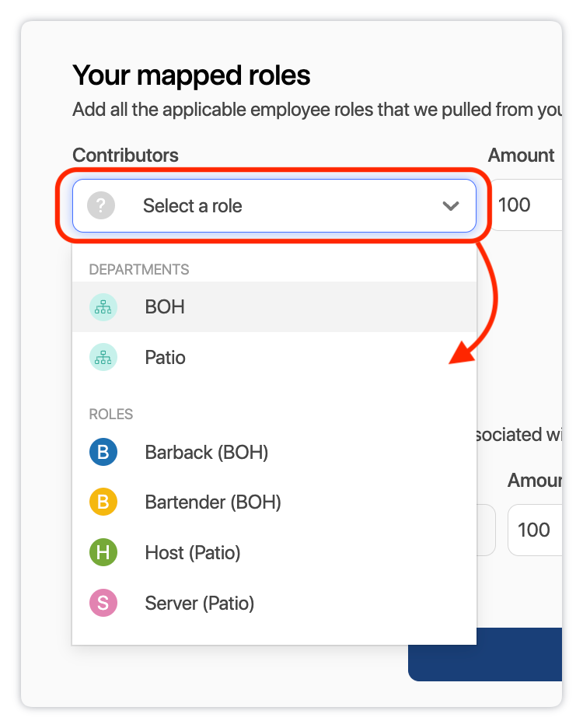583x728 pixels.
Task: Click the Patio department org-chart icon
Action: (x=103, y=358)
